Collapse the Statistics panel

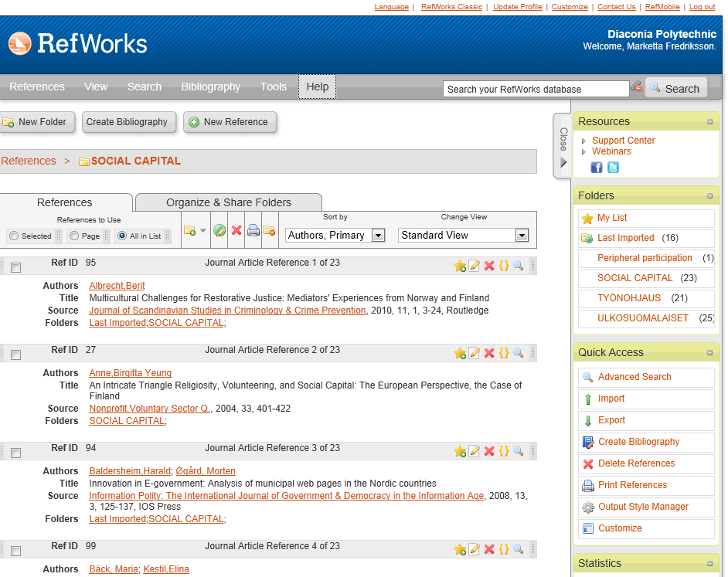(709, 564)
